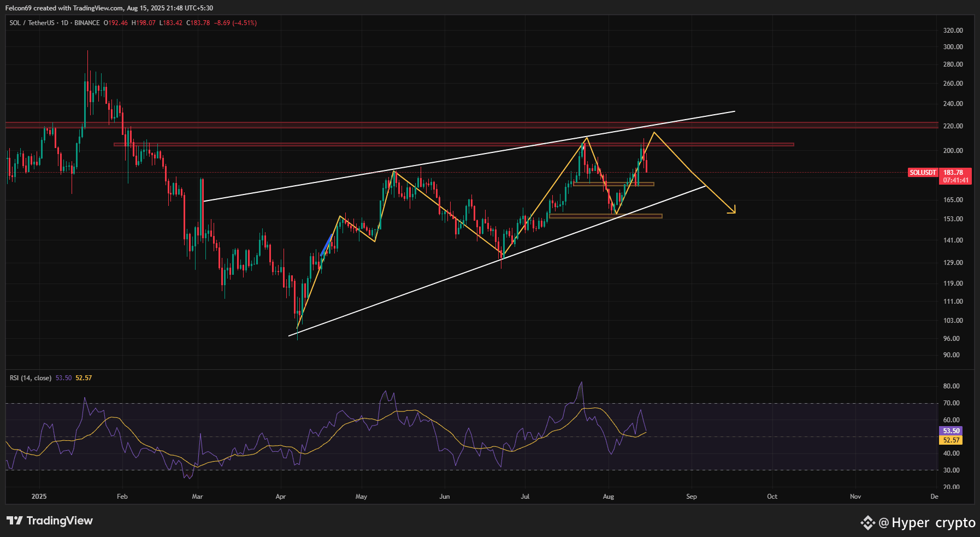
Task: Click the 280.00 price axis label
Action: click(953, 64)
